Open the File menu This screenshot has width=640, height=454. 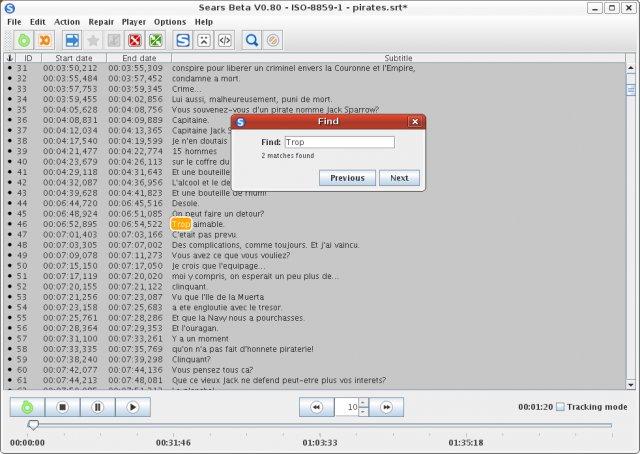[x=14, y=22]
